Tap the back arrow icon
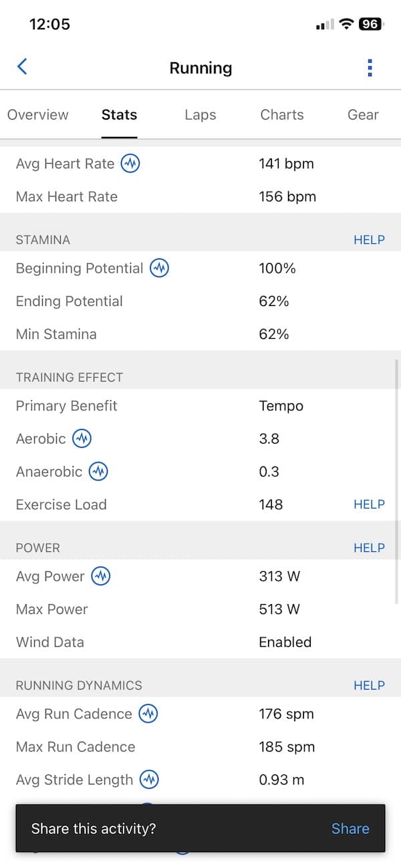Image resolution: width=401 pixels, height=868 pixels. pos(22,67)
